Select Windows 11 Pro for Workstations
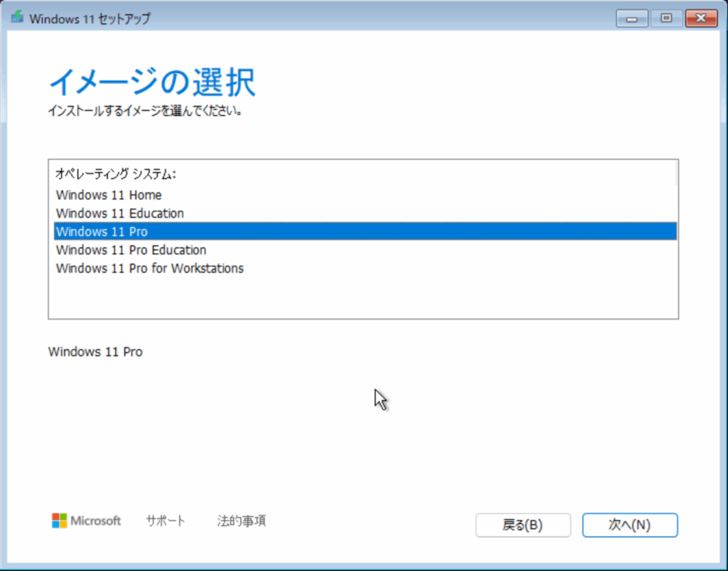This screenshot has height=571, width=728. [x=149, y=269]
